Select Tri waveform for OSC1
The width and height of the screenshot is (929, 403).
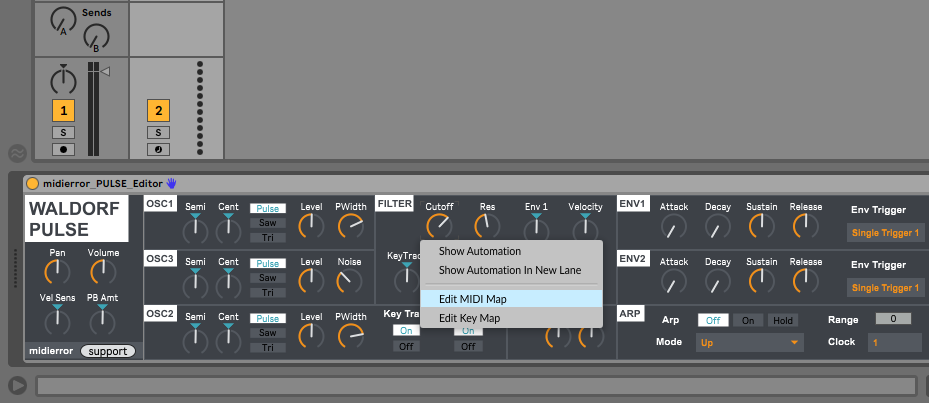[x=268, y=238]
